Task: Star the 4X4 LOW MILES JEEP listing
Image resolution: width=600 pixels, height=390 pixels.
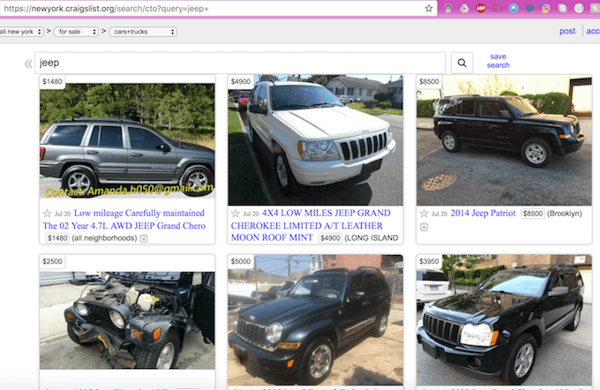Action: coord(235,214)
